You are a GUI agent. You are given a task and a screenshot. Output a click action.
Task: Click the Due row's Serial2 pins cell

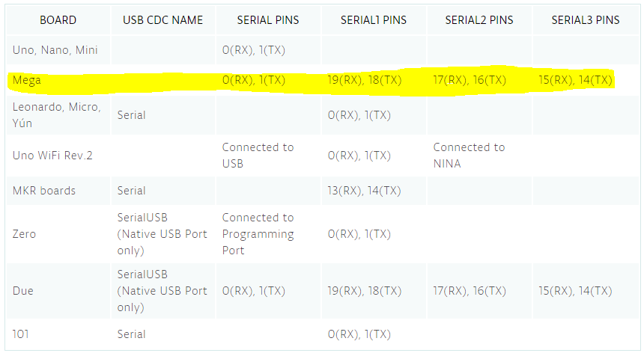(470, 291)
